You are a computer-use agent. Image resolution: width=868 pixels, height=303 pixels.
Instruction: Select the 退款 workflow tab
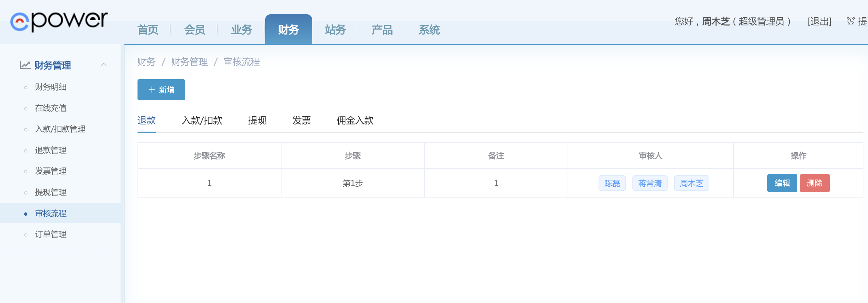click(x=147, y=120)
